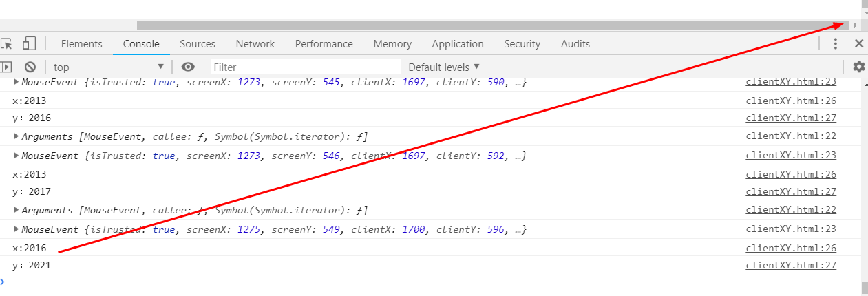Open the Sources tab

[198, 44]
